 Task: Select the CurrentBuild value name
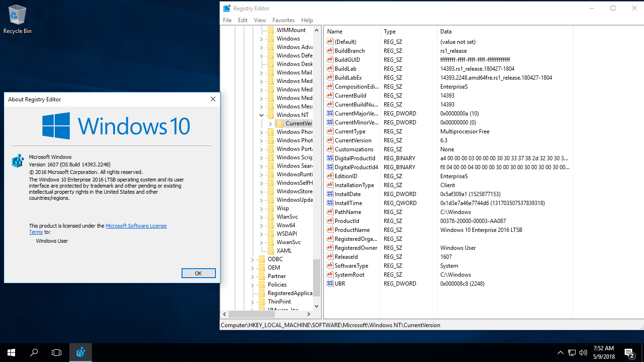click(350, 96)
